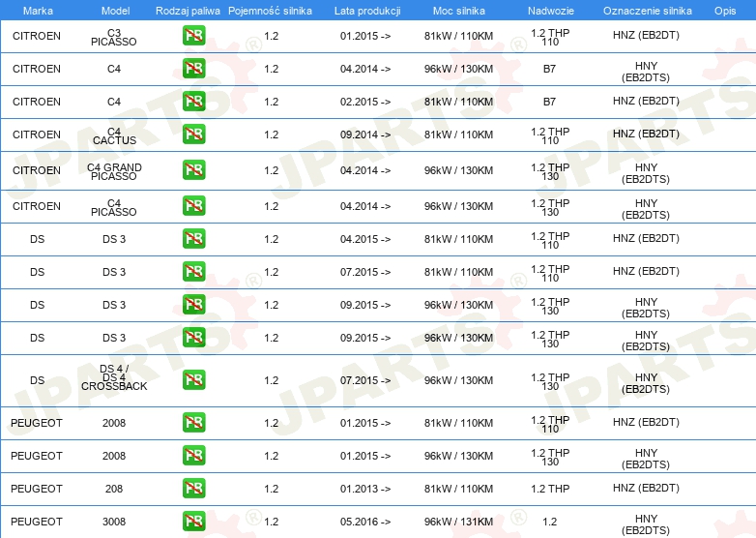Screen dimensions: 756x538
Task: Click fuel icon in Citroen C4 Picasso row
Action: [x=193, y=206]
